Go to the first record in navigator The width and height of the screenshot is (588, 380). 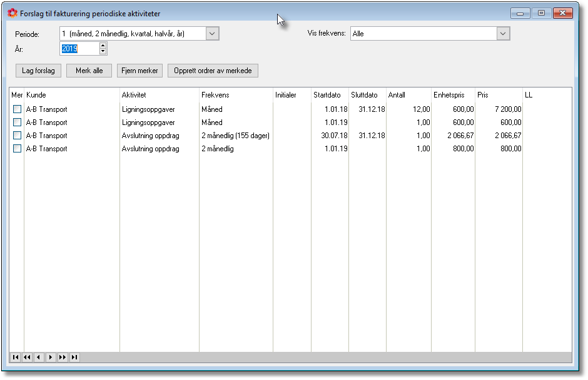[x=16, y=357]
